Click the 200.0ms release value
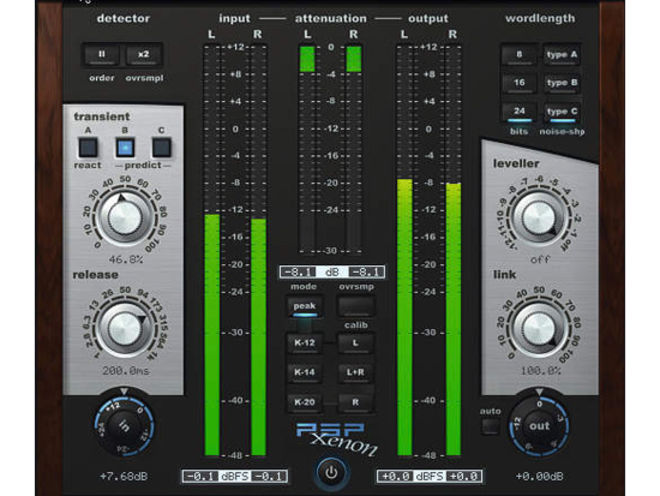 click(x=126, y=371)
